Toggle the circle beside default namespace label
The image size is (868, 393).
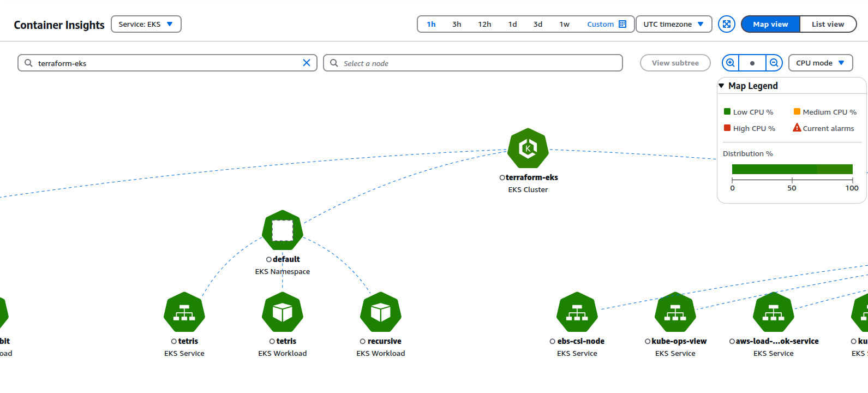(269, 260)
